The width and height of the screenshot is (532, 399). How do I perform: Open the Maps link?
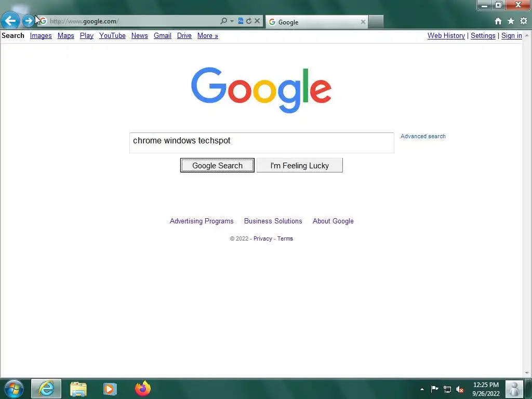(66, 36)
